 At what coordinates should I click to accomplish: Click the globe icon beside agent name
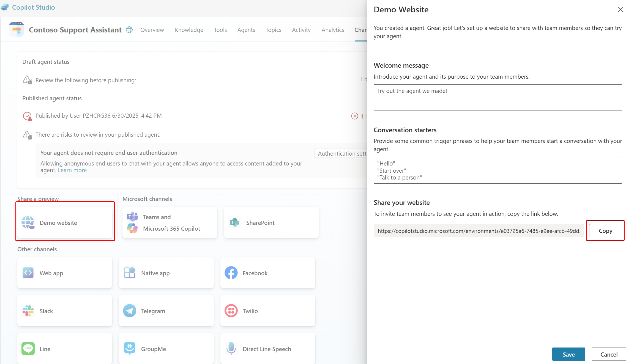129,30
